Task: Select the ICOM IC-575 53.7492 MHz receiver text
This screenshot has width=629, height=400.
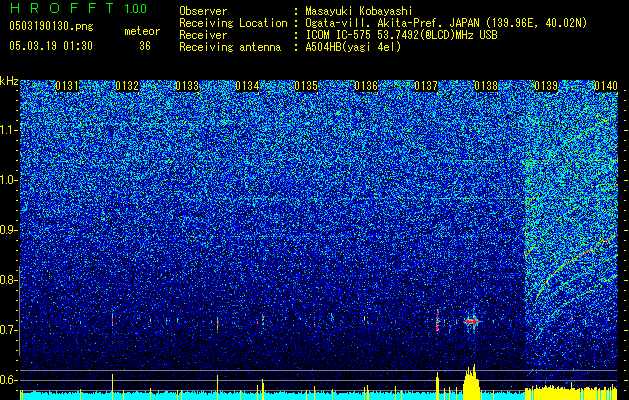Action: (x=401, y=35)
